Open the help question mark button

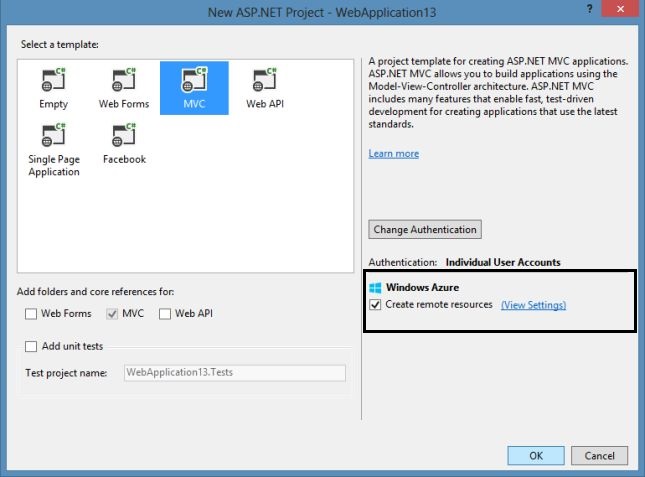(589, 9)
